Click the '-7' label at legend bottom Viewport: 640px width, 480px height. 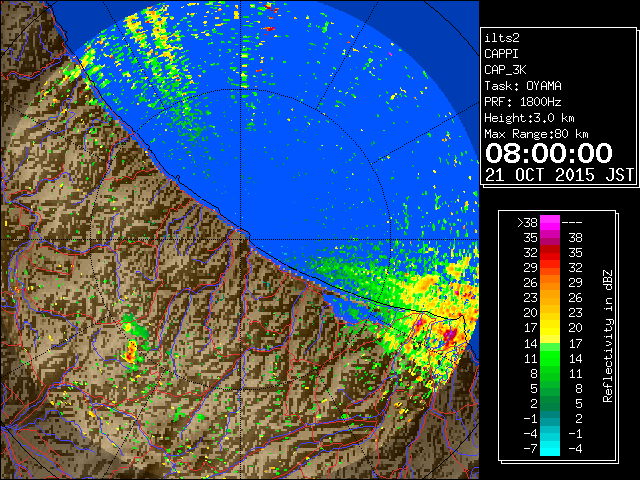[530, 449]
